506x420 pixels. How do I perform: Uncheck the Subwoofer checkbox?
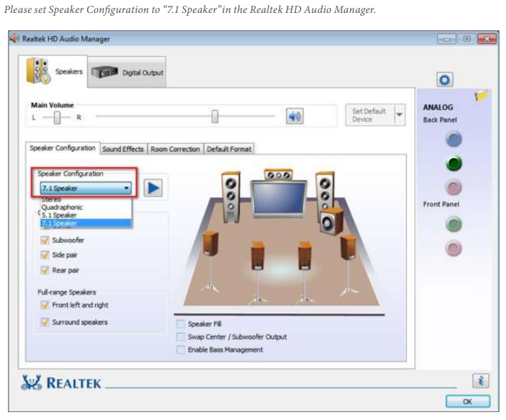click(45, 240)
